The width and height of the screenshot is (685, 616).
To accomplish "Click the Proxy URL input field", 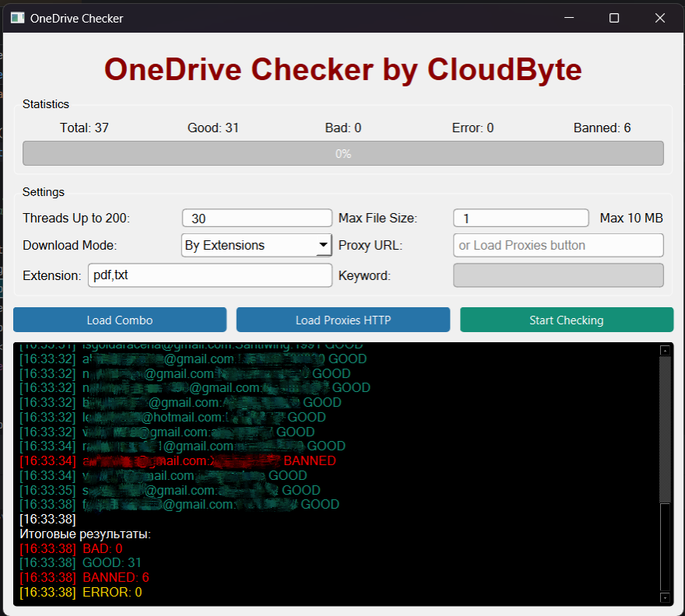I will coord(558,245).
